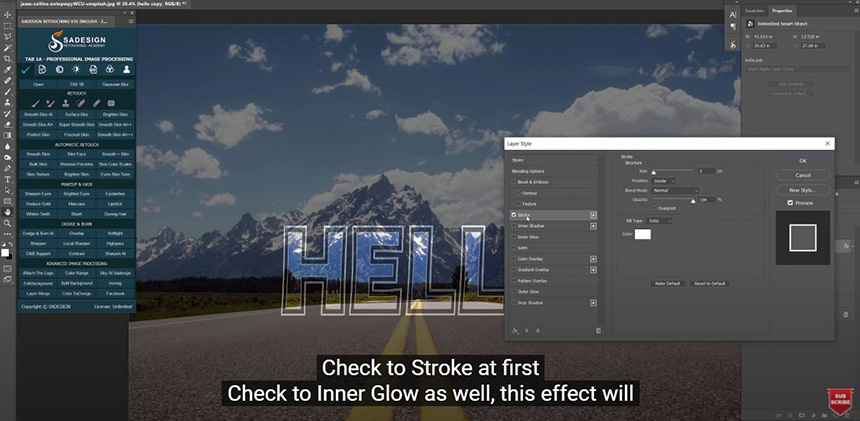860x421 pixels.
Task: Enable the Satin checkbox
Action: click(514, 248)
